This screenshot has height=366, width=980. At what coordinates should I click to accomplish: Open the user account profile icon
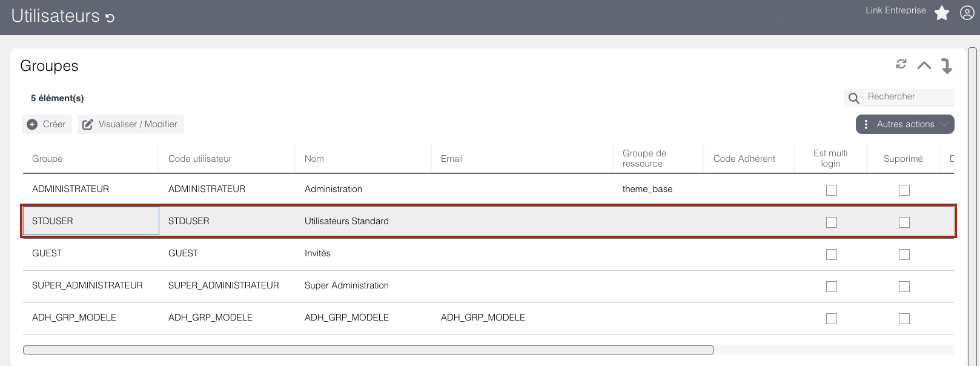(x=967, y=13)
